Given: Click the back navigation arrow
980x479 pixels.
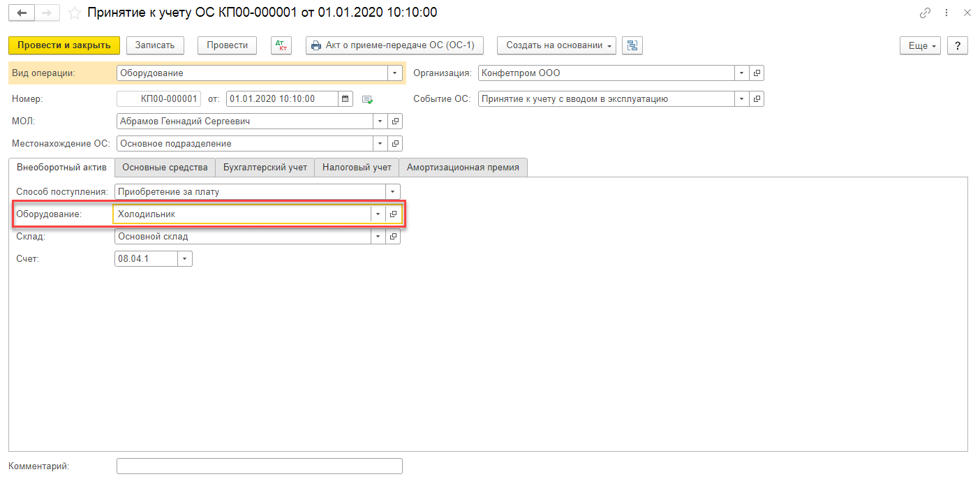Looking at the screenshot, I should tap(21, 13).
